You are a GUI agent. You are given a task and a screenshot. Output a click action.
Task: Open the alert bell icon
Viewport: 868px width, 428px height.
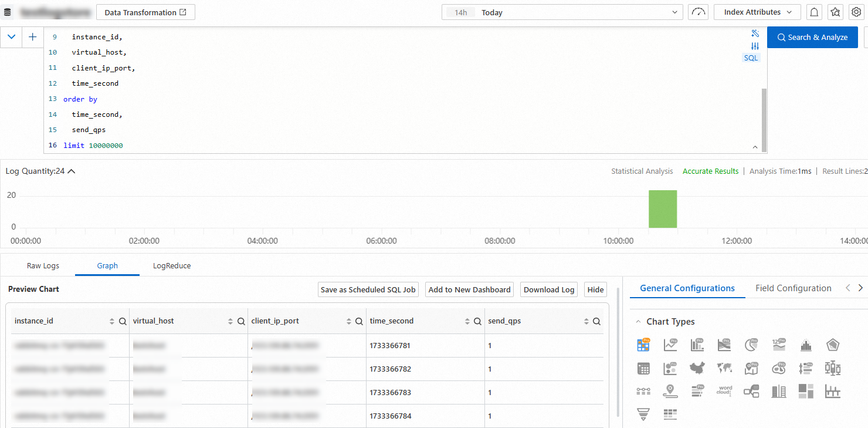[814, 12]
